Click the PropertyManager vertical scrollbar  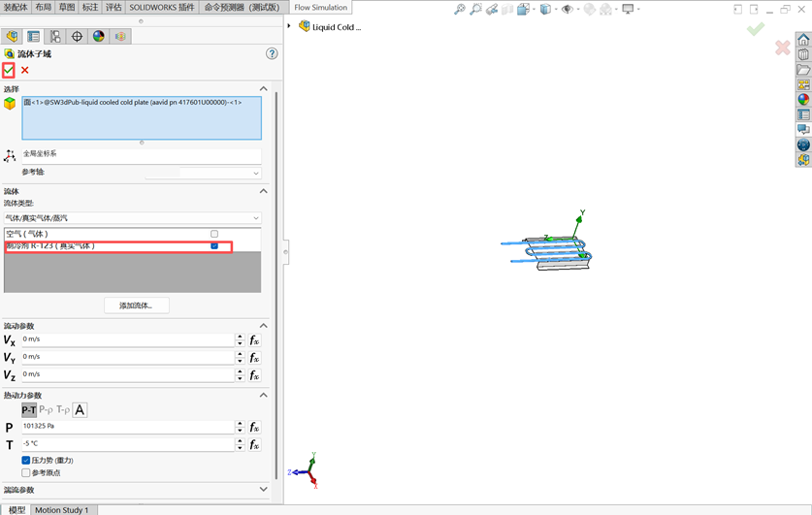[276, 286]
